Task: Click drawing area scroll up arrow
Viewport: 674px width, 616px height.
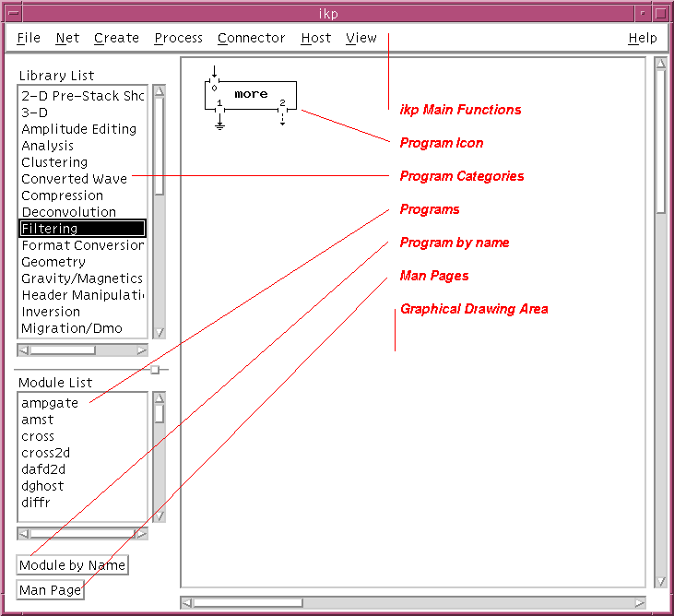Action: [660, 64]
